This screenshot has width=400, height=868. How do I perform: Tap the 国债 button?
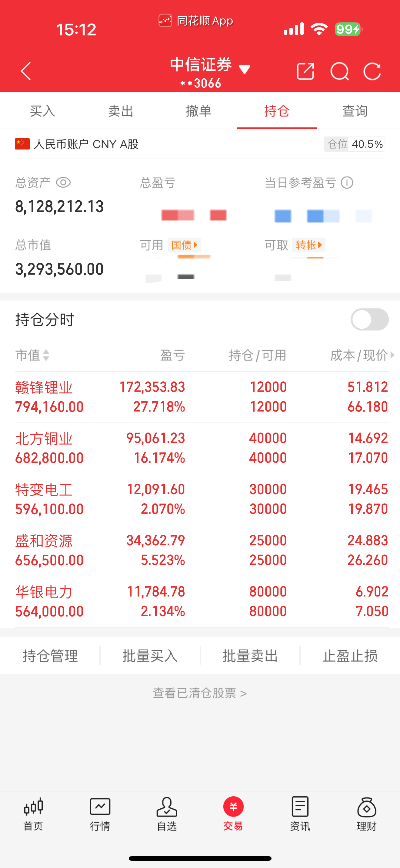(184, 245)
